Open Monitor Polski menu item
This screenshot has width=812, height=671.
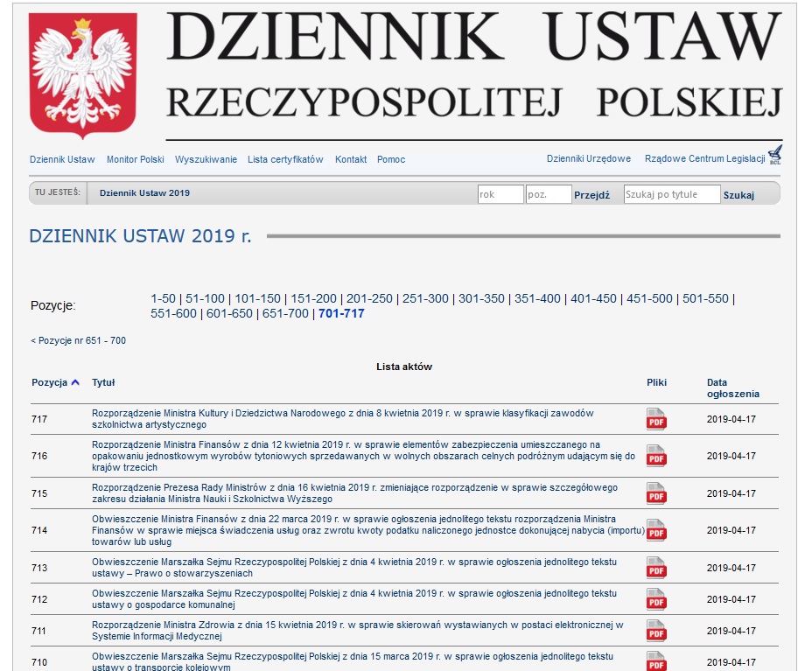tap(135, 159)
